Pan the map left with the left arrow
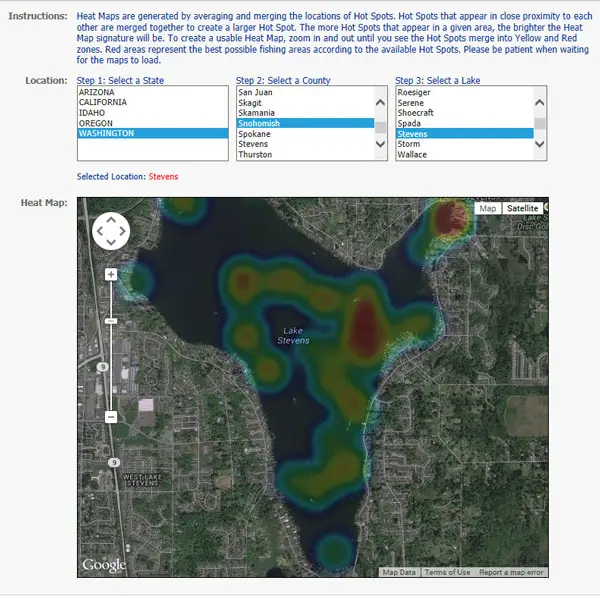This screenshot has height=598, width=600. tap(100, 231)
